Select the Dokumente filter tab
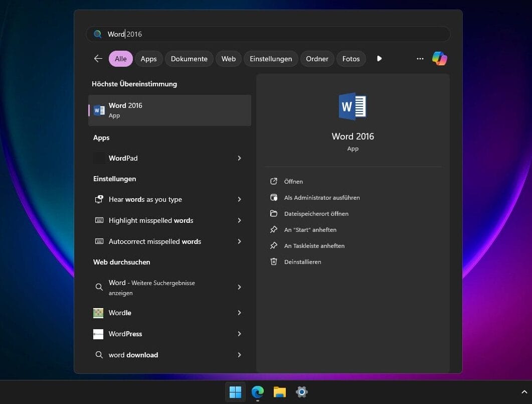532x404 pixels. click(x=189, y=59)
